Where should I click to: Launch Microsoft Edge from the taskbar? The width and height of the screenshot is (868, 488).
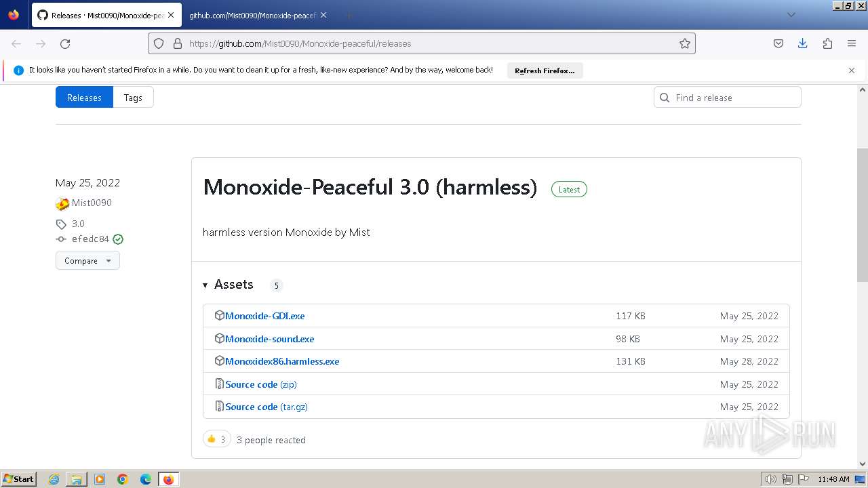pos(146,479)
